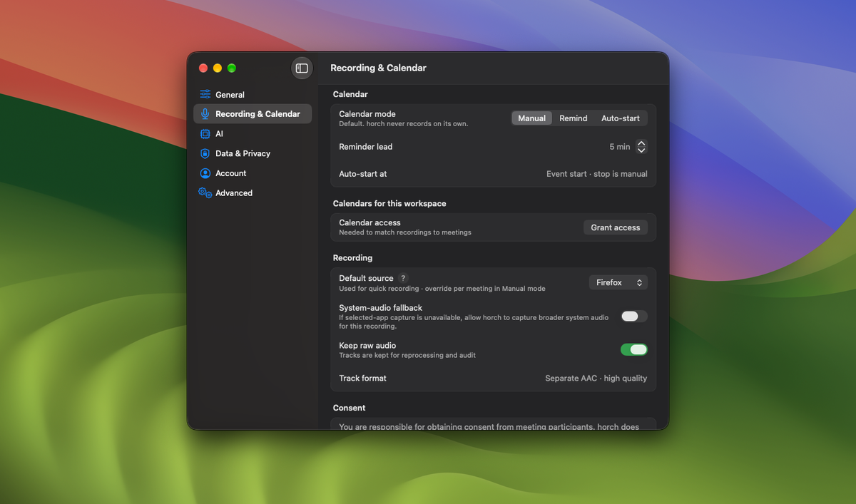Increase Reminder lead with up arrow
This screenshot has height=504, width=856.
(641, 143)
